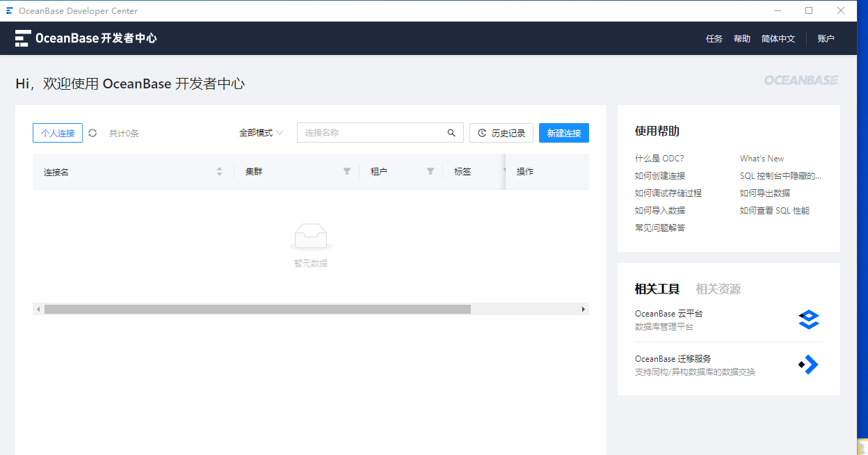Sort by 连接名 column arrows
This screenshot has width=868, height=455.
(220, 171)
